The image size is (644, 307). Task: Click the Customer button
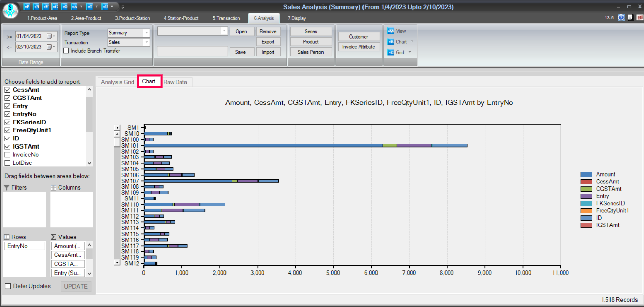pyautogui.click(x=359, y=37)
